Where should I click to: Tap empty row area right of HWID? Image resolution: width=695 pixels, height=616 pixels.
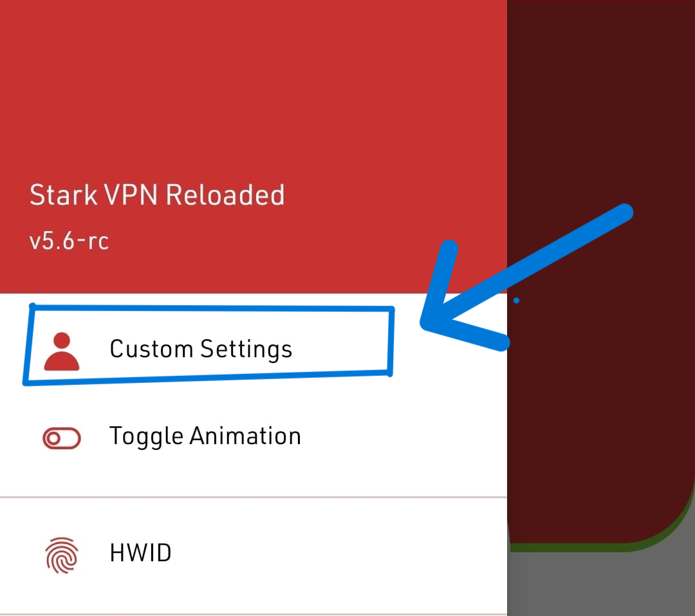pos(339,554)
